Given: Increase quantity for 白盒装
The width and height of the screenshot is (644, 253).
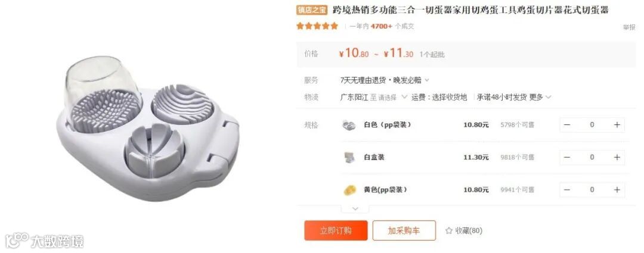Looking at the screenshot, I should (x=617, y=158).
